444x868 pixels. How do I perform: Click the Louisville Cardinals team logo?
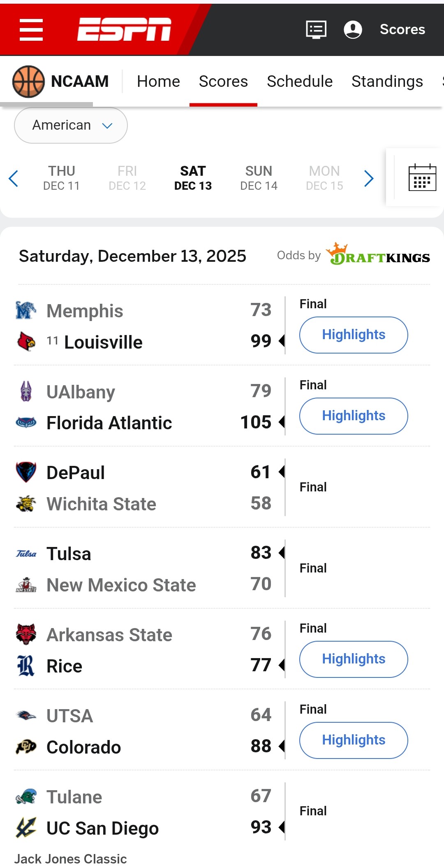point(26,342)
